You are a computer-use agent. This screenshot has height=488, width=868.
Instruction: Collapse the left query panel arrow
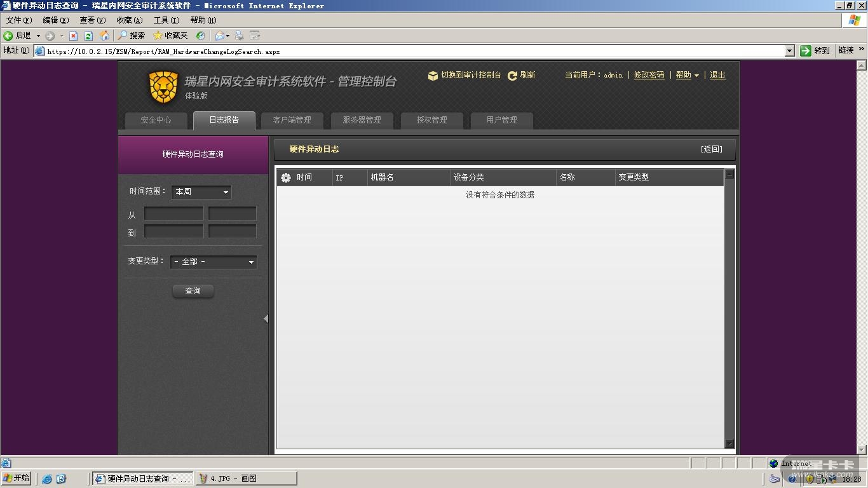266,319
